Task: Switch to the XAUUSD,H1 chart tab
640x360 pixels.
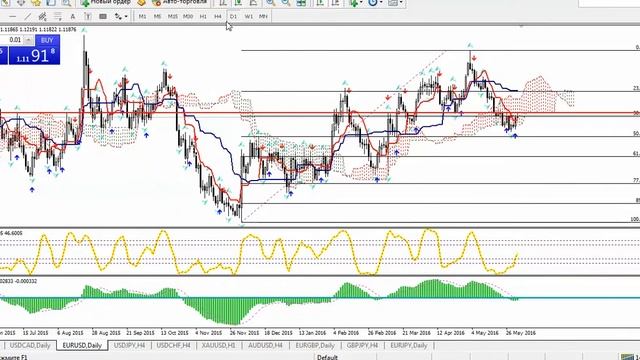Action: [218, 345]
